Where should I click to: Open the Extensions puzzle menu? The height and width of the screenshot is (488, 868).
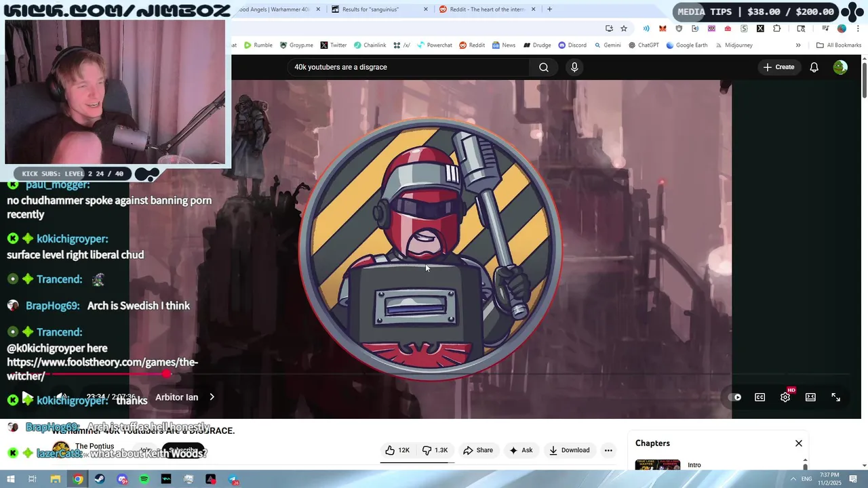pyautogui.click(x=777, y=28)
